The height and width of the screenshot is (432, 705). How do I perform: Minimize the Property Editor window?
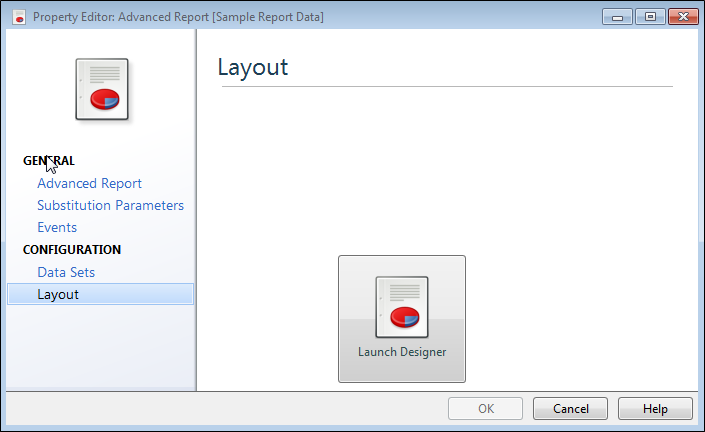click(x=617, y=17)
